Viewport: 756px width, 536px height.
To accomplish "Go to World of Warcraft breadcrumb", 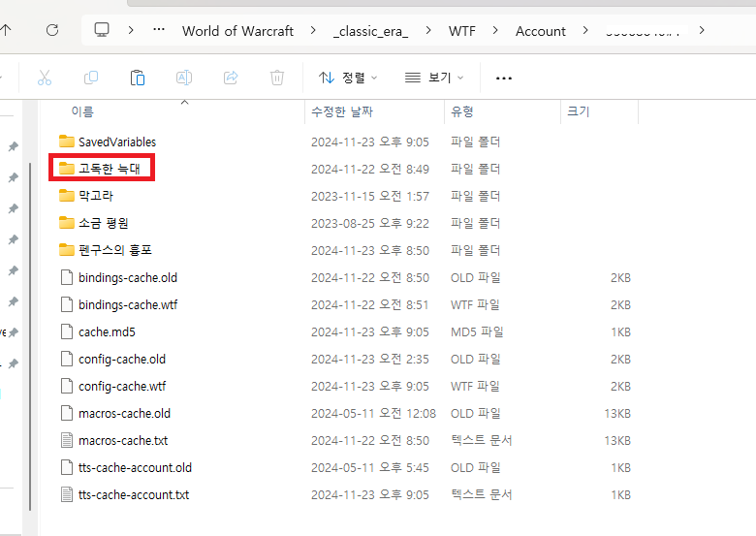I will click(x=237, y=31).
